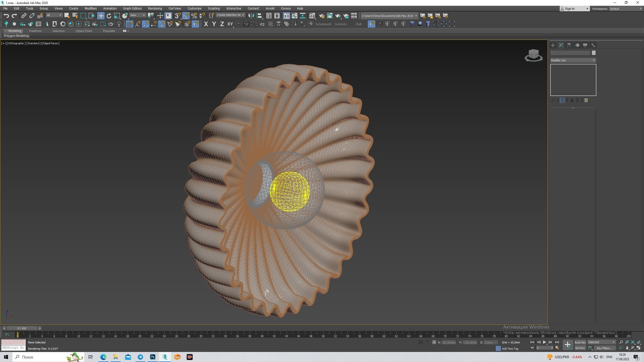This screenshot has width=644, height=362.
Task: Open the selection filter All dropdown
Action: tap(54, 15)
